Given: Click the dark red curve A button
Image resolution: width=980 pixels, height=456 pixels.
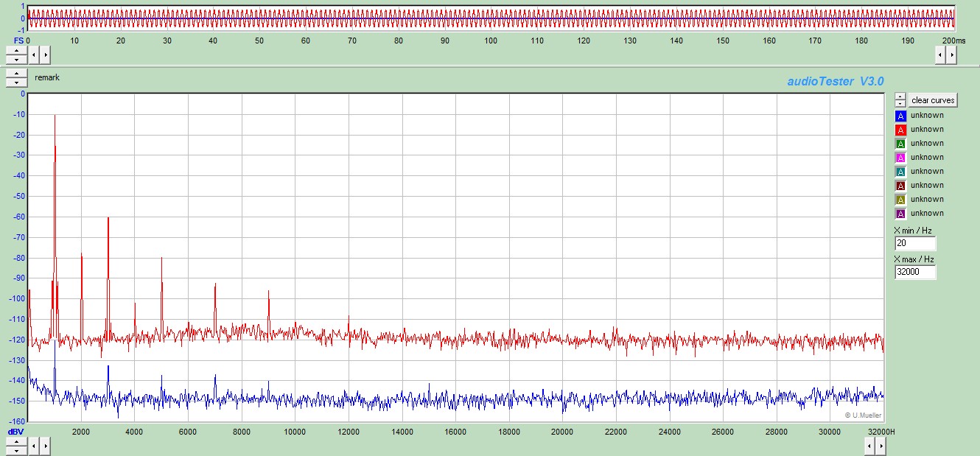Looking at the screenshot, I should (x=900, y=186).
